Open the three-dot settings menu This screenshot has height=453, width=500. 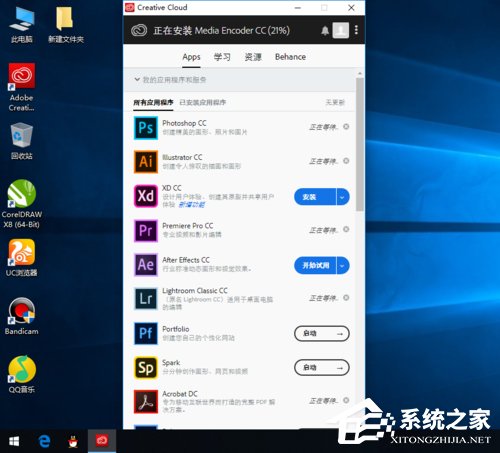356,30
